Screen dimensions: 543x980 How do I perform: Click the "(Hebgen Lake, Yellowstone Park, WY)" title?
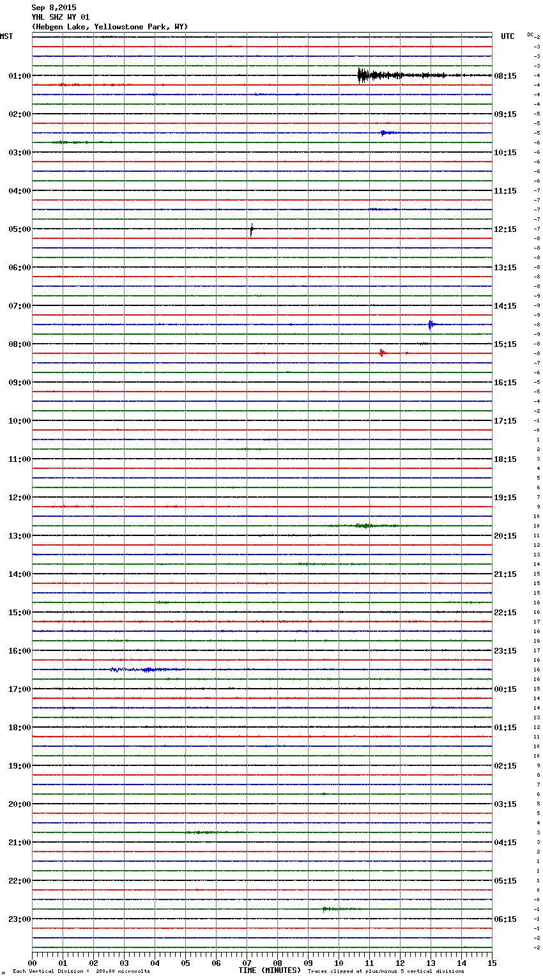(x=110, y=27)
